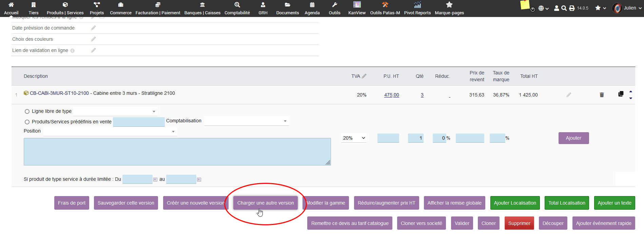Edit product line with pencil icon

(569, 95)
